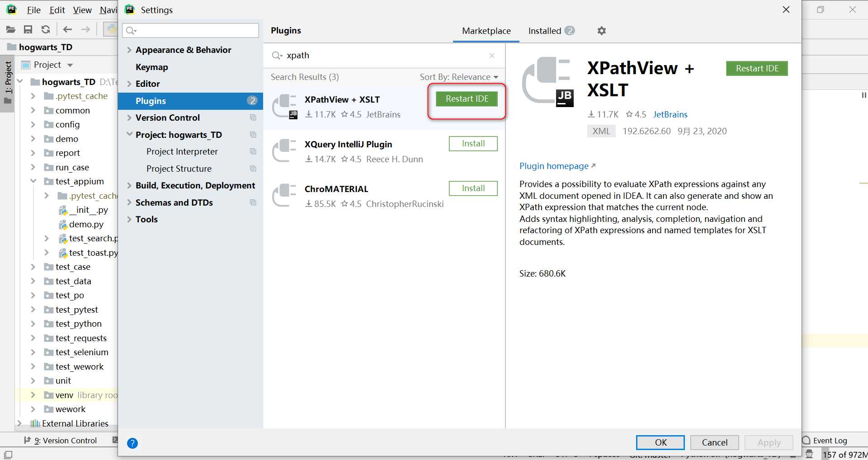Click the XQuery IntelliJ Plugin icon

[285, 150]
